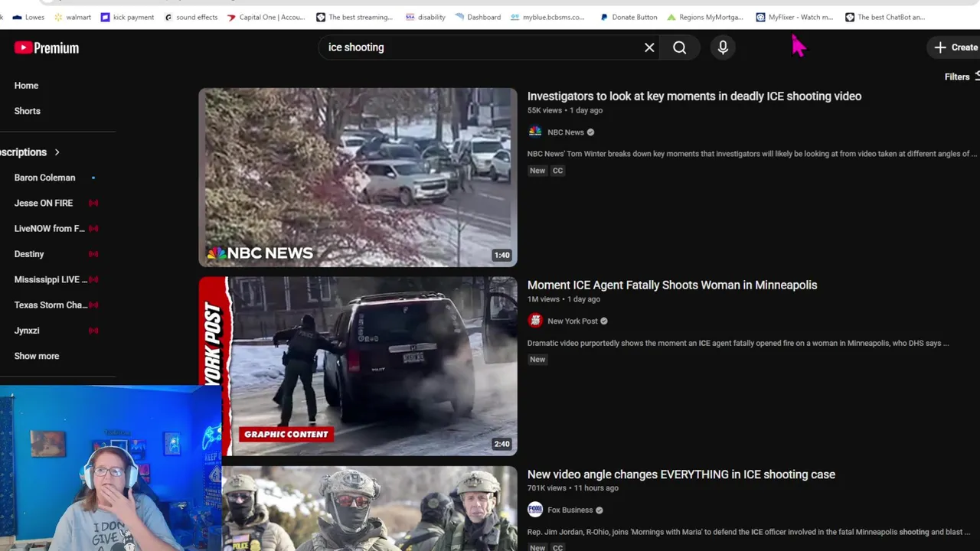Click the NBC News video description text

[x=752, y=154]
